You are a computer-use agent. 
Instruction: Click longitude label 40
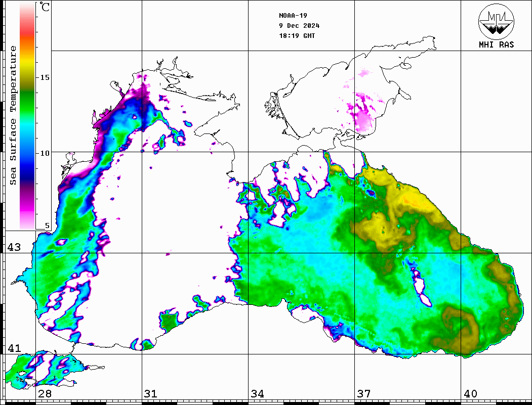(470, 393)
